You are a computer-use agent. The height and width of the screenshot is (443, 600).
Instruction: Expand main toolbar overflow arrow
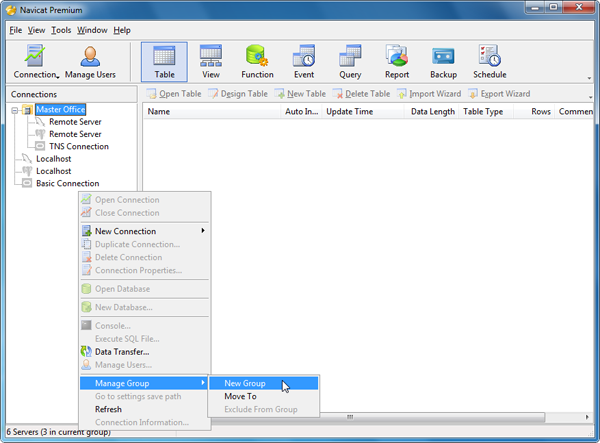pos(589,78)
